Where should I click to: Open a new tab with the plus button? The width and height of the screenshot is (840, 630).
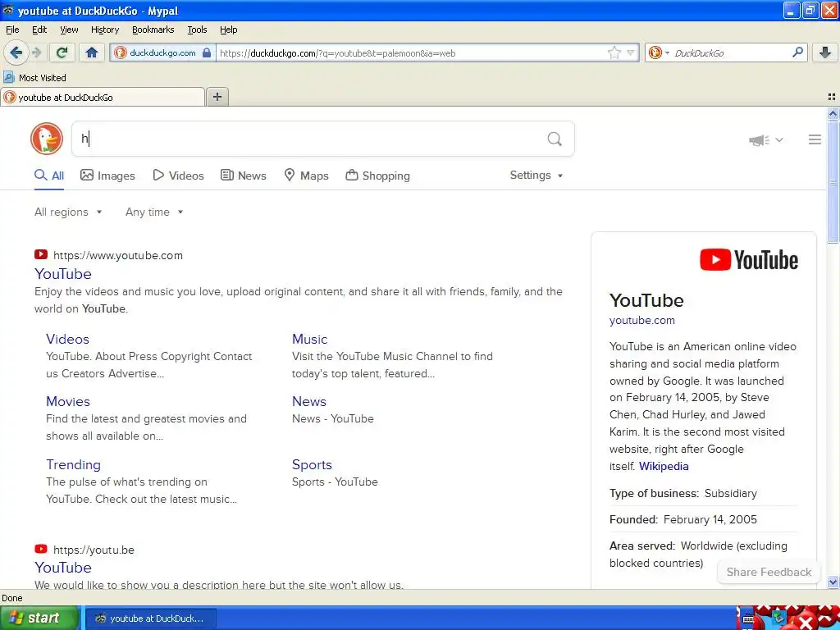[x=217, y=97]
